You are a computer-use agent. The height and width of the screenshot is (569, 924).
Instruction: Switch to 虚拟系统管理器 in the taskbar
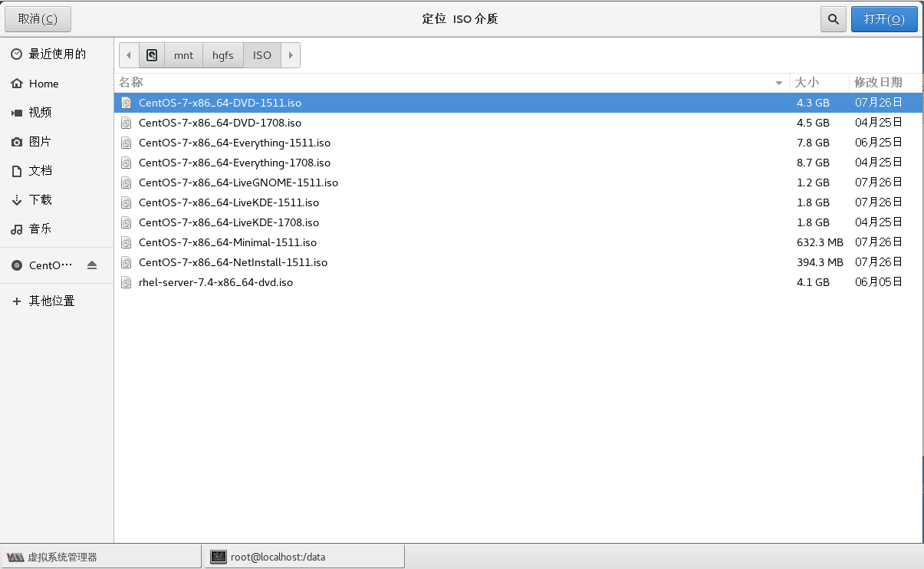click(100, 557)
